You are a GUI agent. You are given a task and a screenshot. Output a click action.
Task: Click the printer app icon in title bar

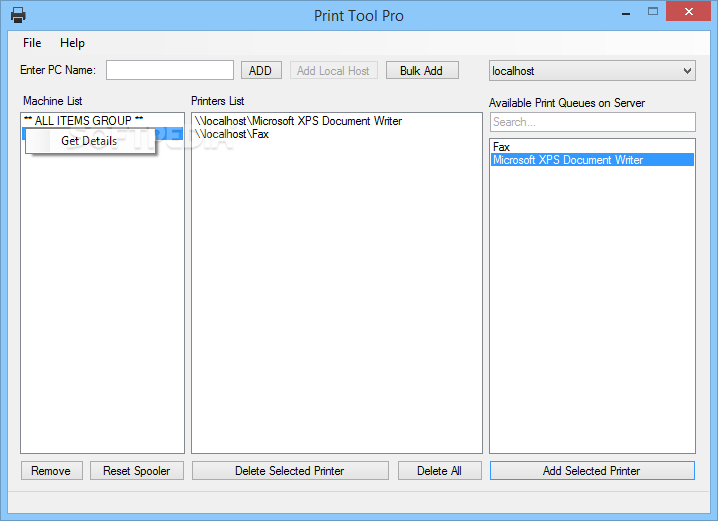[x=18, y=15]
